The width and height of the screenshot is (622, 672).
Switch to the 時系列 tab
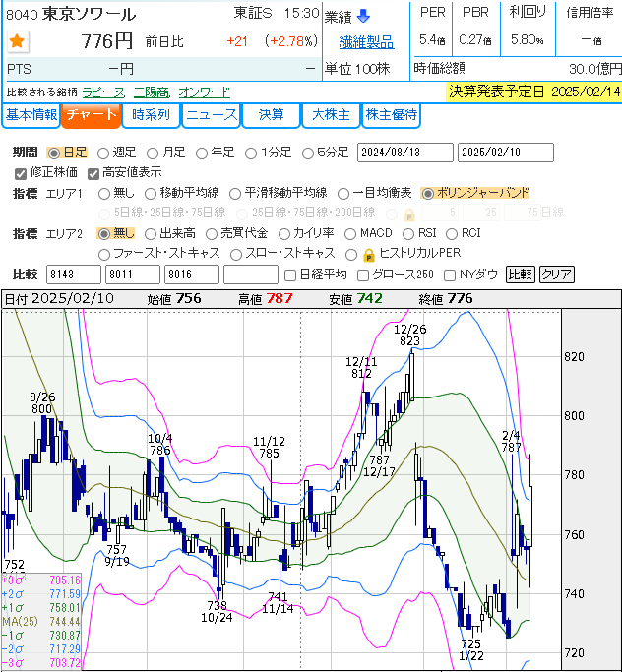151,115
